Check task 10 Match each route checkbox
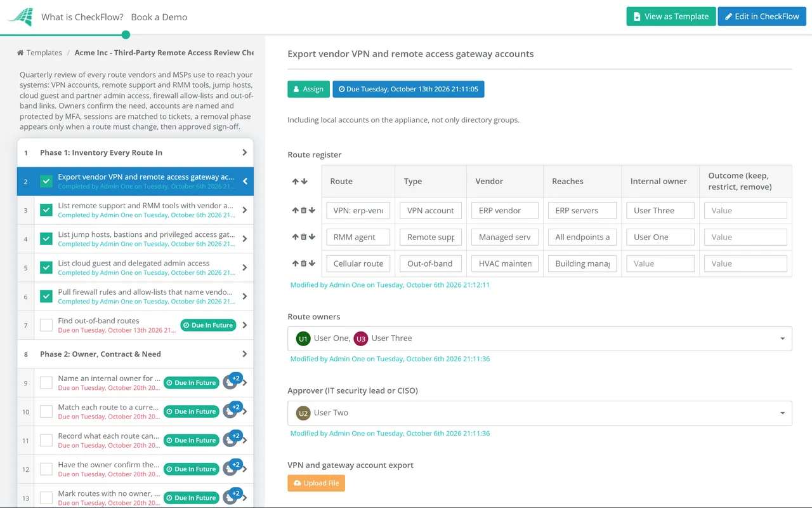 tap(46, 411)
